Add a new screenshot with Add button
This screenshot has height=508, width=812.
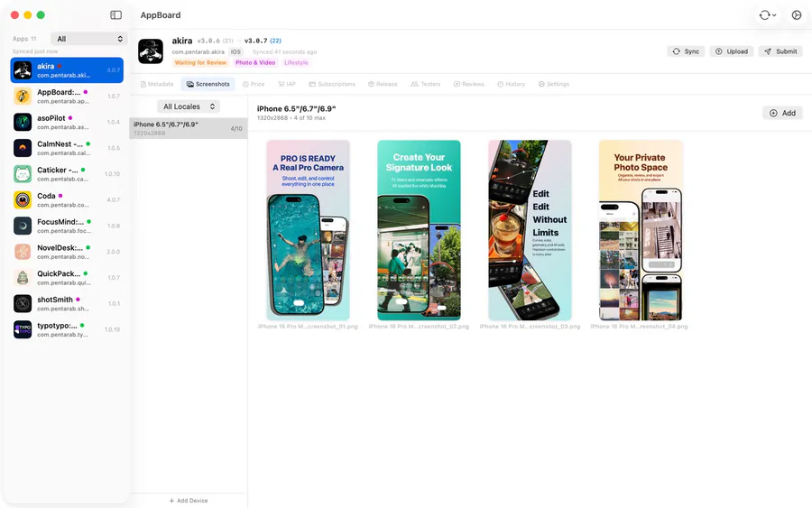[782, 113]
